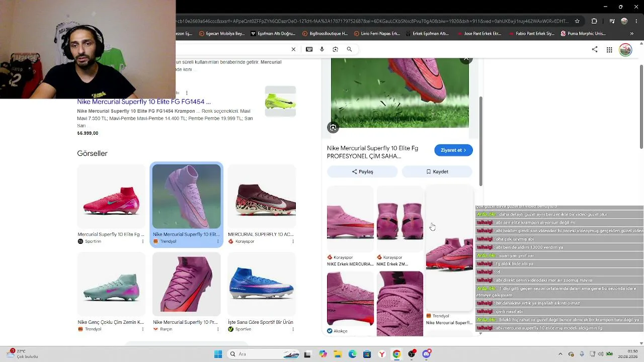Open Microsoft Store from the taskbar
The height and width of the screenshot is (362, 644).
(367, 354)
